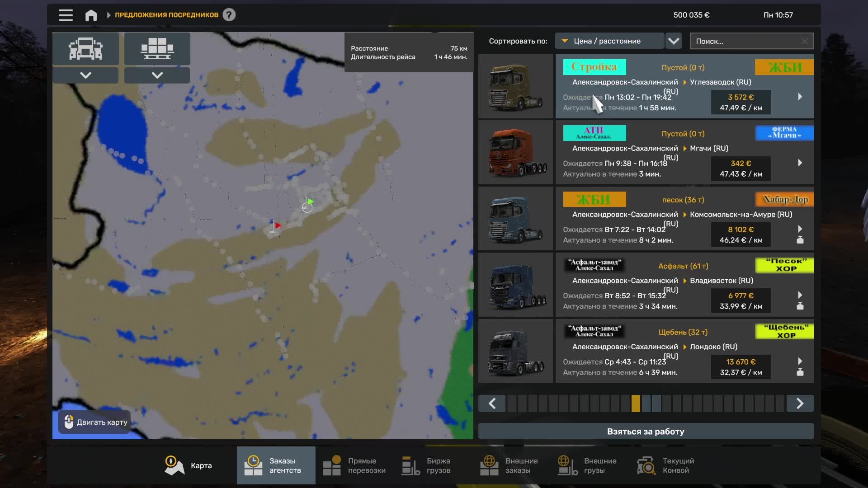This screenshot has height=488, width=868.
Task: Select price 6 977 € offer
Action: tap(741, 301)
